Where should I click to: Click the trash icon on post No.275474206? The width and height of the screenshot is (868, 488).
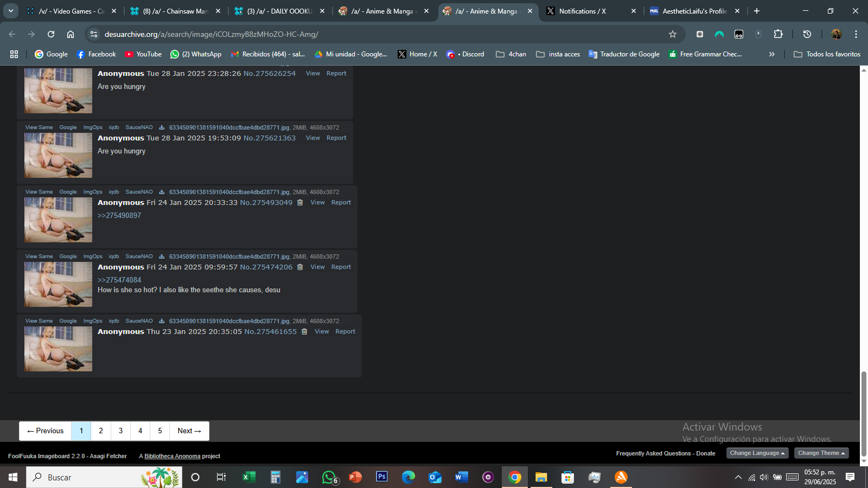click(300, 267)
